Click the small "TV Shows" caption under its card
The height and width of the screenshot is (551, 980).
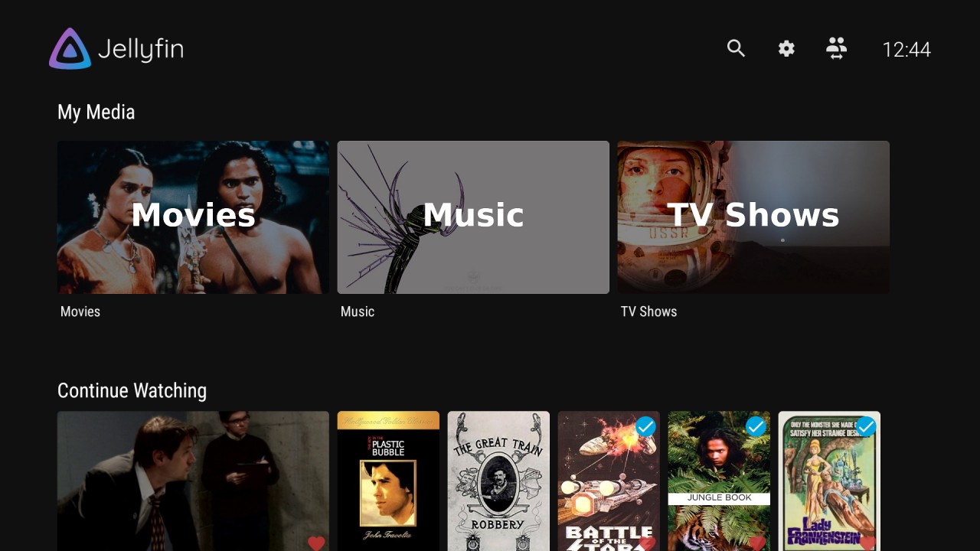pos(649,311)
